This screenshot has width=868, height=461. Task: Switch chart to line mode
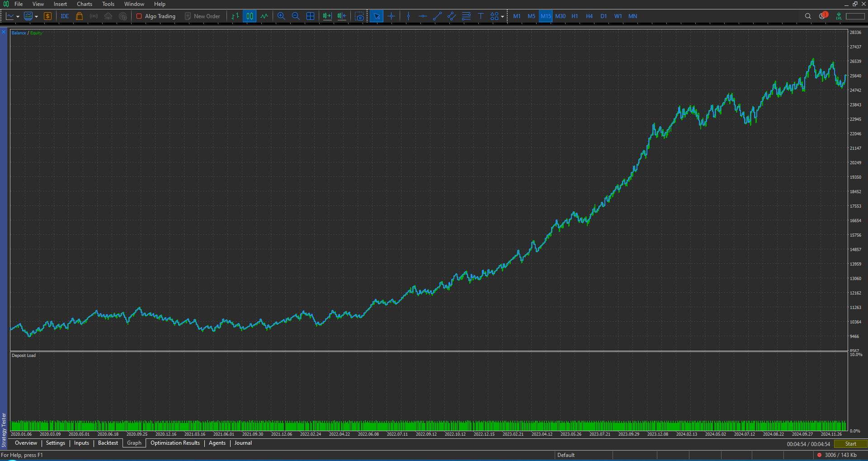[264, 16]
